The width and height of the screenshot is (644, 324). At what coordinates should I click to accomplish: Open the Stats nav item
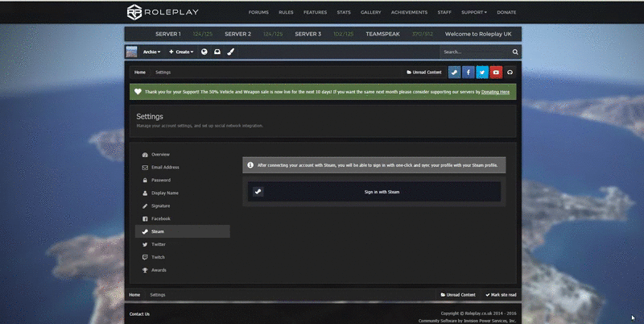point(344,12)
